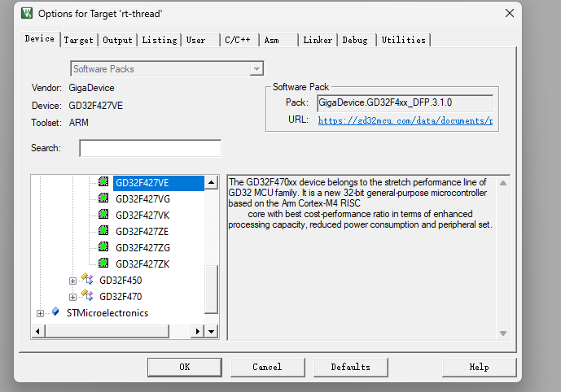This screenshot has height=392, width=561.
Task: Click the device tree up arrow
Action: point(211,183)
